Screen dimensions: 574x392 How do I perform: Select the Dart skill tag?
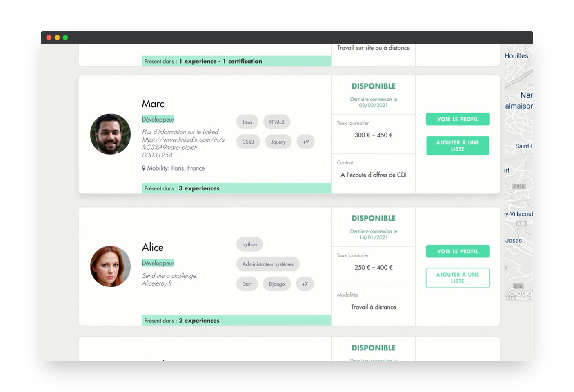tap(247, 284)
